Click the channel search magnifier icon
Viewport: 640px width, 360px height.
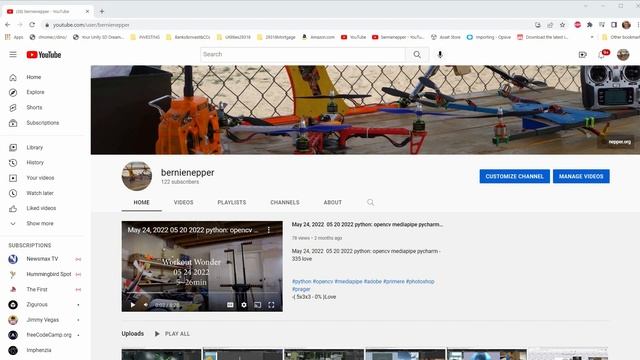click(370, 202)
